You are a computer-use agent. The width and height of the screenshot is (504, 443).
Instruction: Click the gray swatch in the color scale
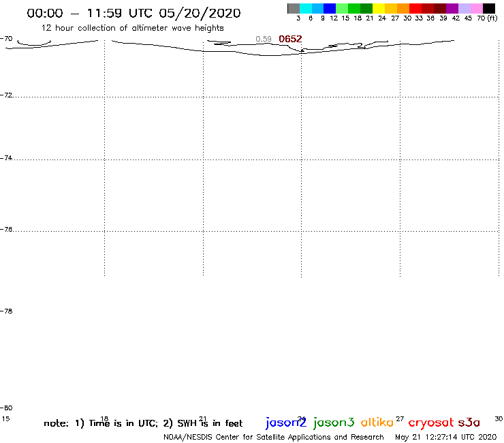[294, 8]
